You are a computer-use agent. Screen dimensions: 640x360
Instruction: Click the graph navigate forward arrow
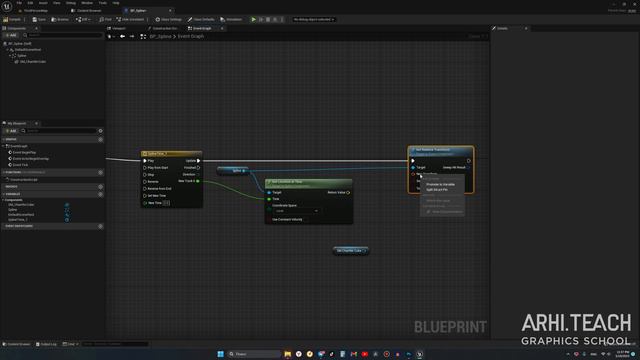(x=131, y=36)
